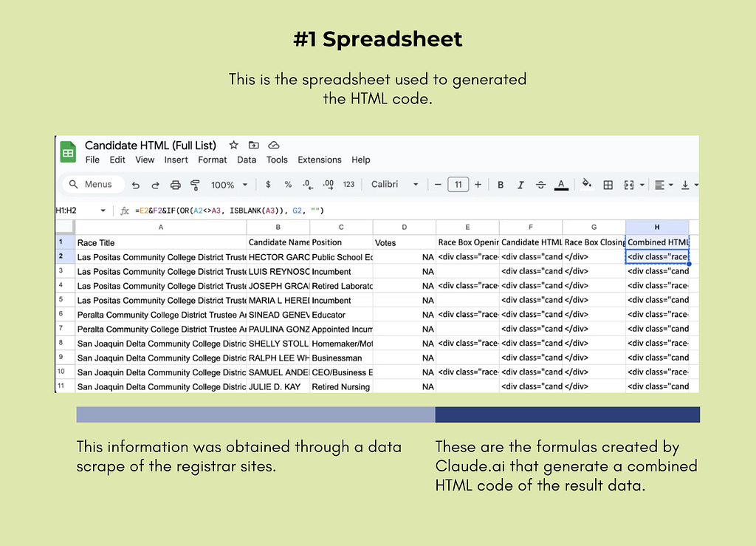Open the 123 number format menu
Screen dimensions: 756x546
(x=348, y=184)
